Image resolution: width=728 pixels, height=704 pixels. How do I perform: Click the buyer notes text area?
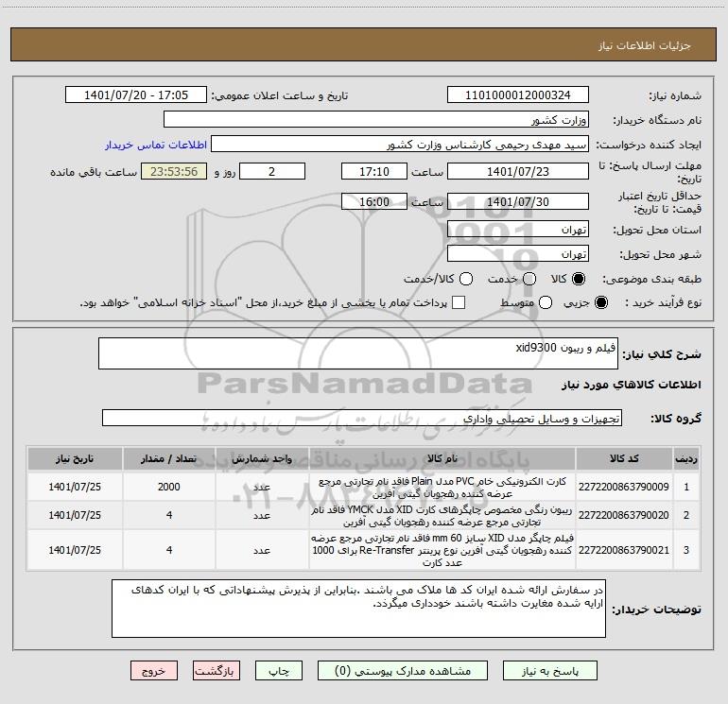358,608
